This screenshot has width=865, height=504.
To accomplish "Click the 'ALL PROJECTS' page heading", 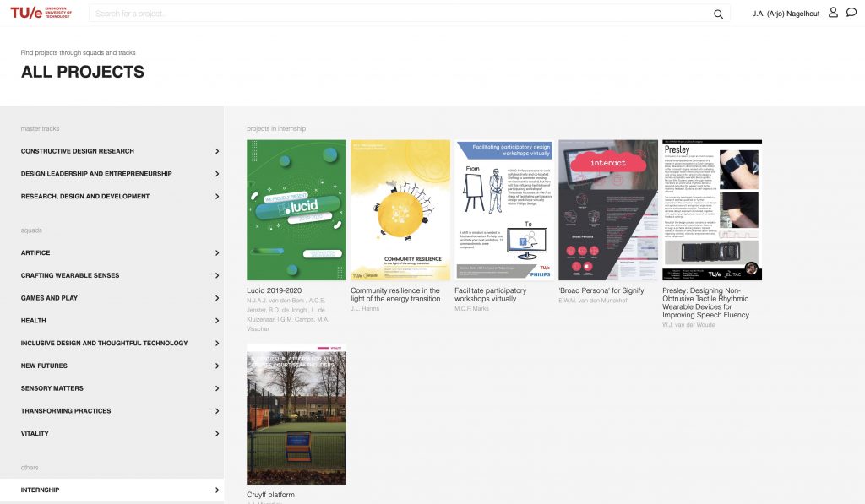I will point(83,72).
